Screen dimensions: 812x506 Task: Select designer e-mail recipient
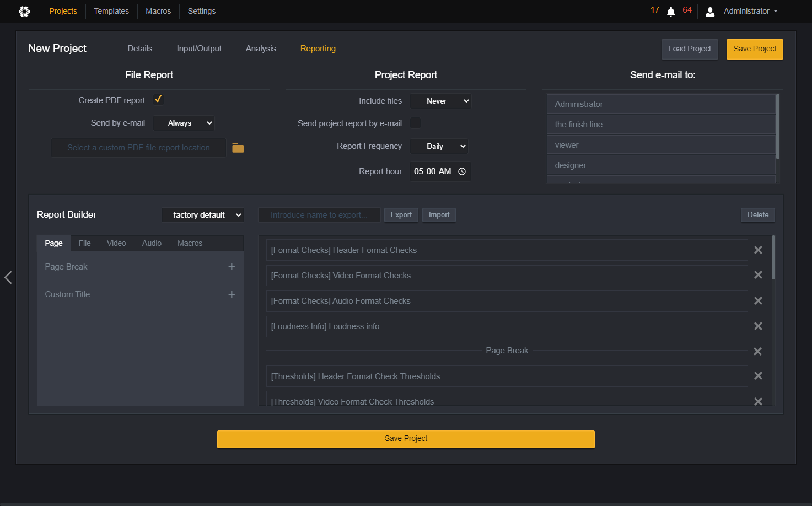coord(661,165)
